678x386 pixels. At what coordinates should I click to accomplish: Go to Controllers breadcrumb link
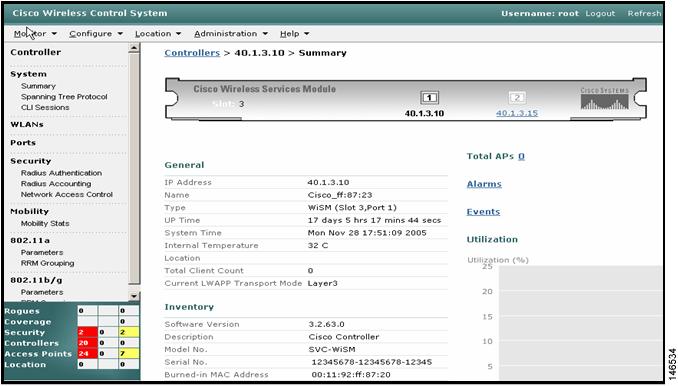pyautogui.click(x=192, y=53)
